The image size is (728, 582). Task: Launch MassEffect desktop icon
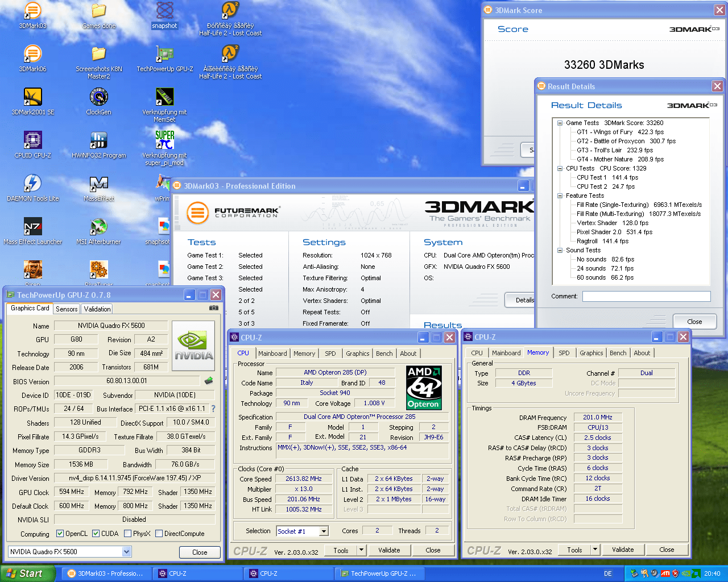click(98, 188)
